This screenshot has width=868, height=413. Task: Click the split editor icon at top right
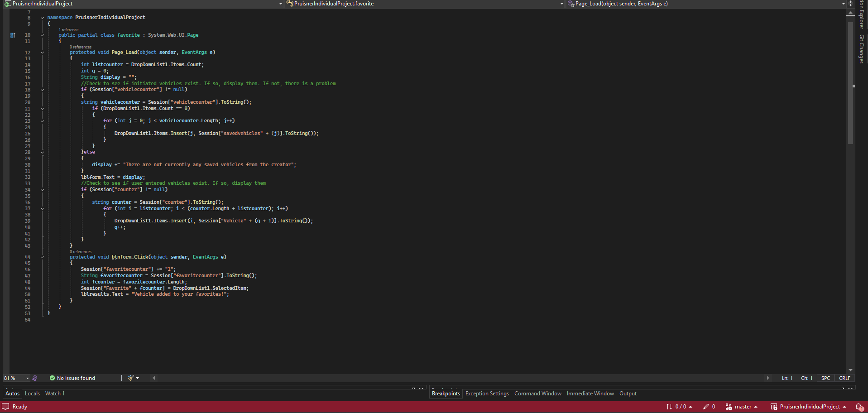click(x=851, y=4)
